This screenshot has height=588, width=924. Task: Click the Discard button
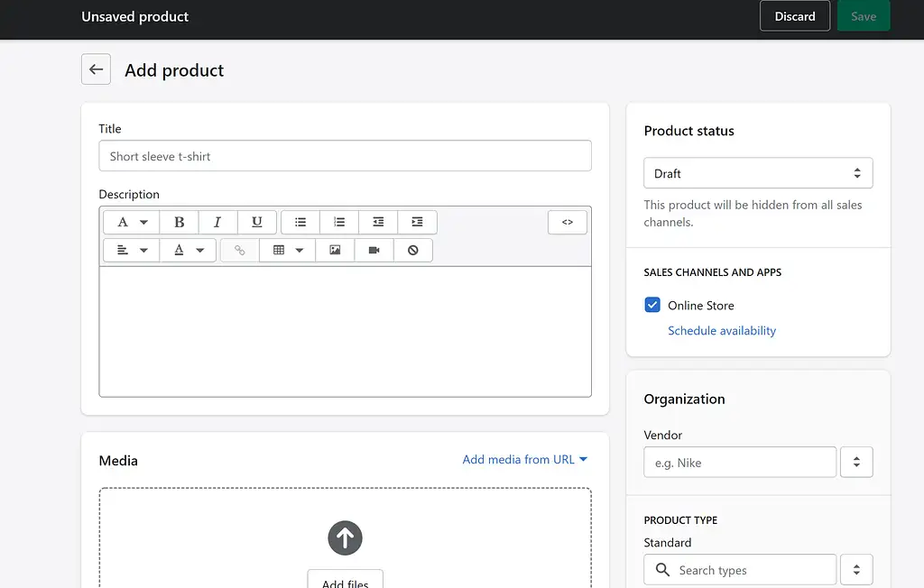coord(795,16)
